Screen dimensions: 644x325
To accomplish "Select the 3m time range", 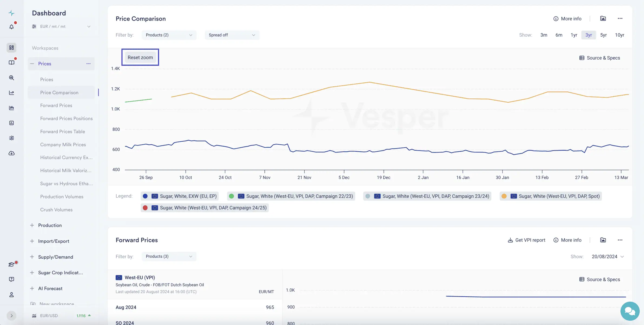I will (x=544, y=35).
